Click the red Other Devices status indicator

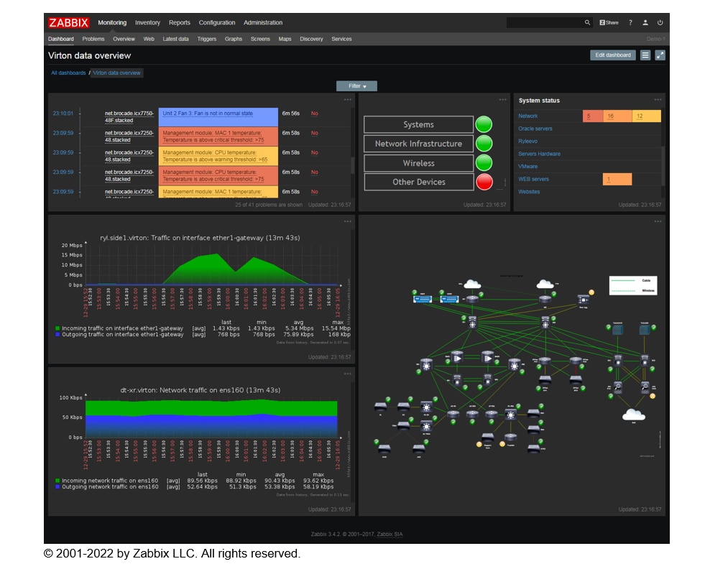[484, 182]
